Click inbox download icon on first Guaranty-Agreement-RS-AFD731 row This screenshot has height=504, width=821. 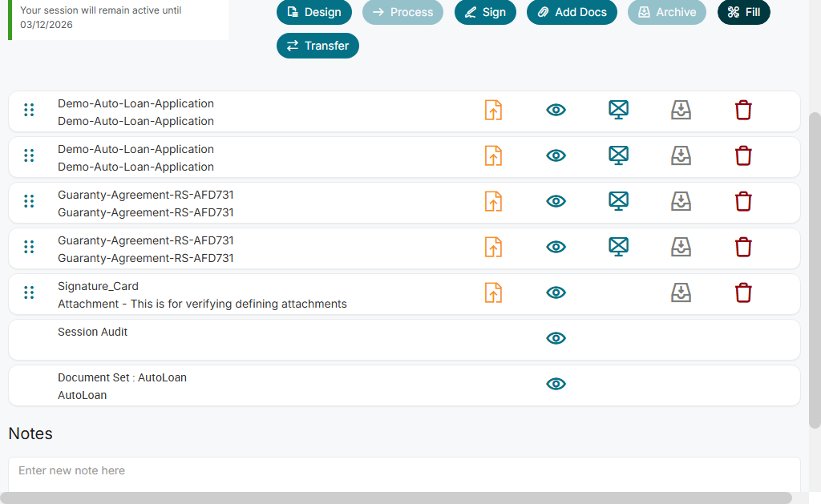681,201
